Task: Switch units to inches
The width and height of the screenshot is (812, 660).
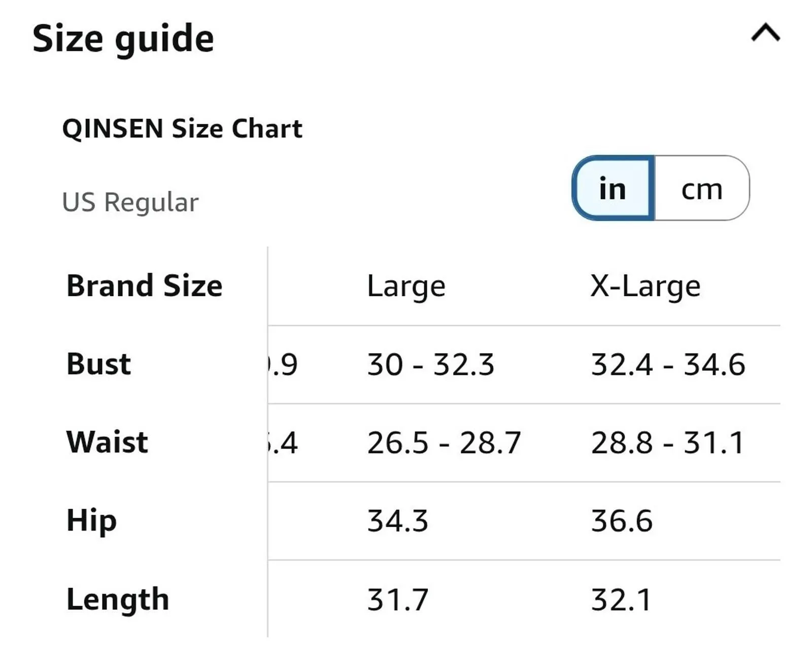Action: (613, 188)
